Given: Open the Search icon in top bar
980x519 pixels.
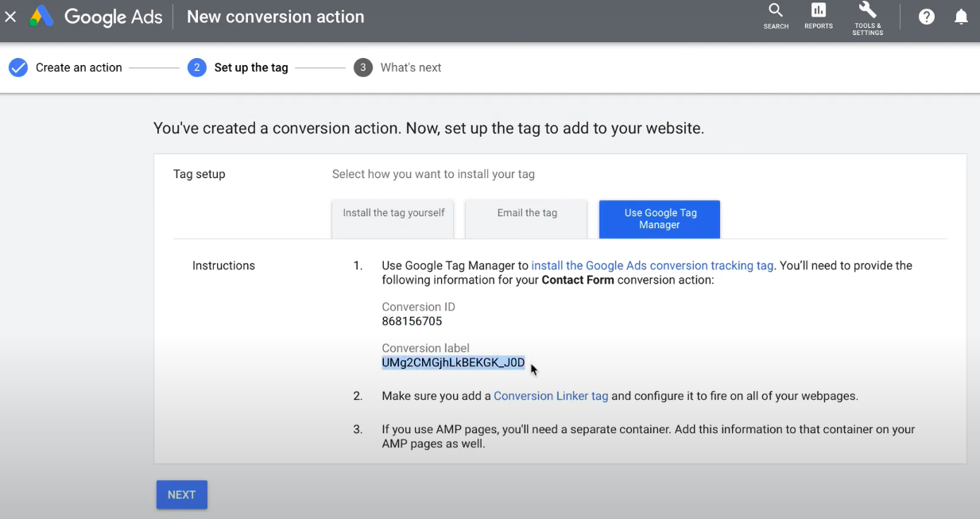Looking at the screenshot, I should click(x=775, y=16).
